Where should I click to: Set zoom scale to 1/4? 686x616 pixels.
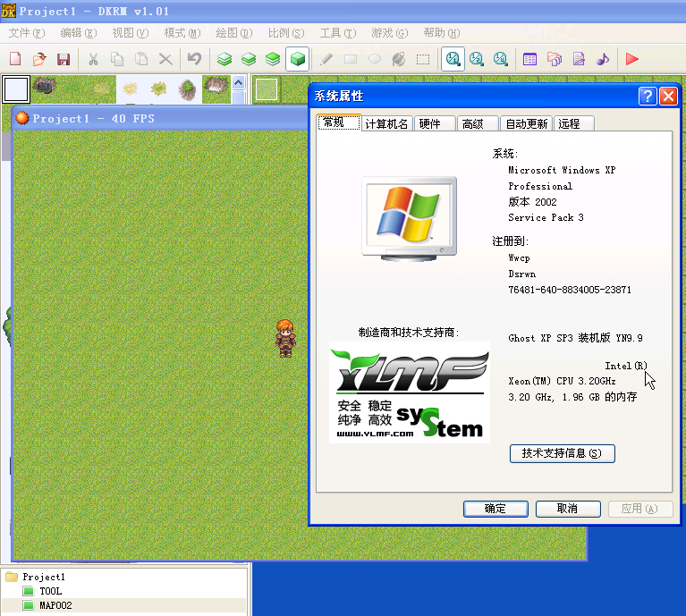501,59
